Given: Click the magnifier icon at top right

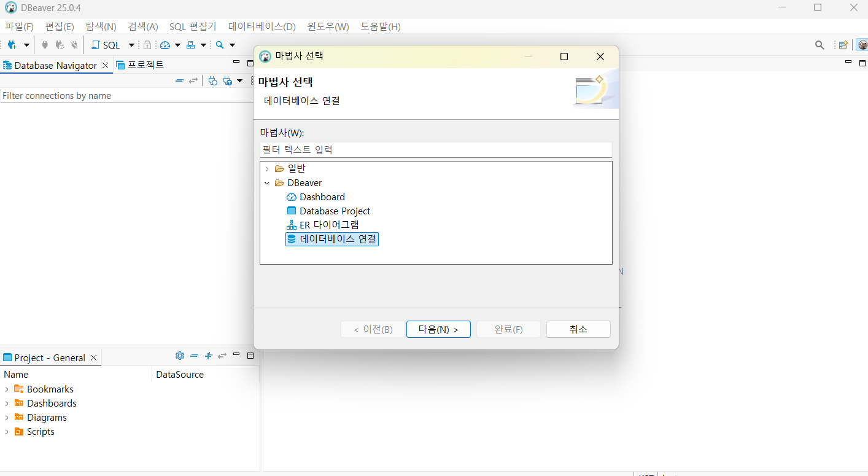Looking at the screenshot, I should (x=820, y=45).
